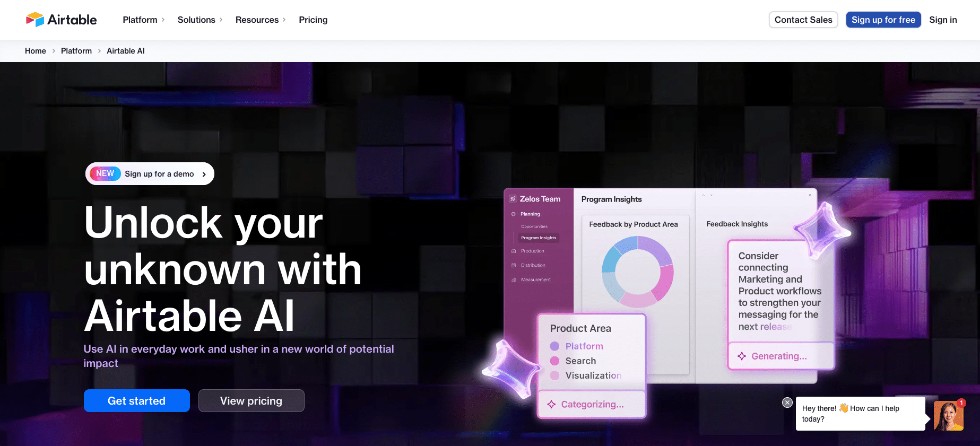Screen dimensions: 980x446
Task: Select Program Insights sidebar entry
Action: [x=539, y=238]
